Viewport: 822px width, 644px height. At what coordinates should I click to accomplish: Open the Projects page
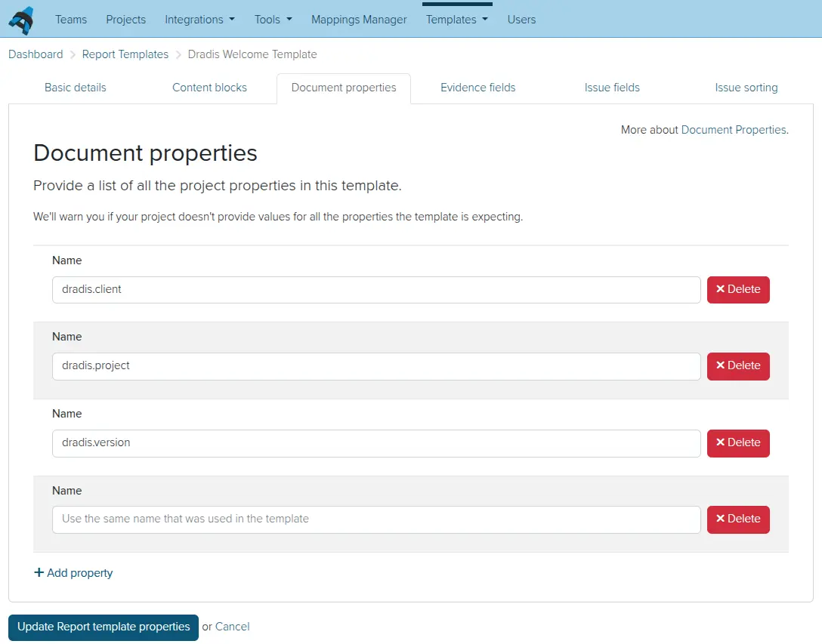pyautogui.click(x=126, y=20)
